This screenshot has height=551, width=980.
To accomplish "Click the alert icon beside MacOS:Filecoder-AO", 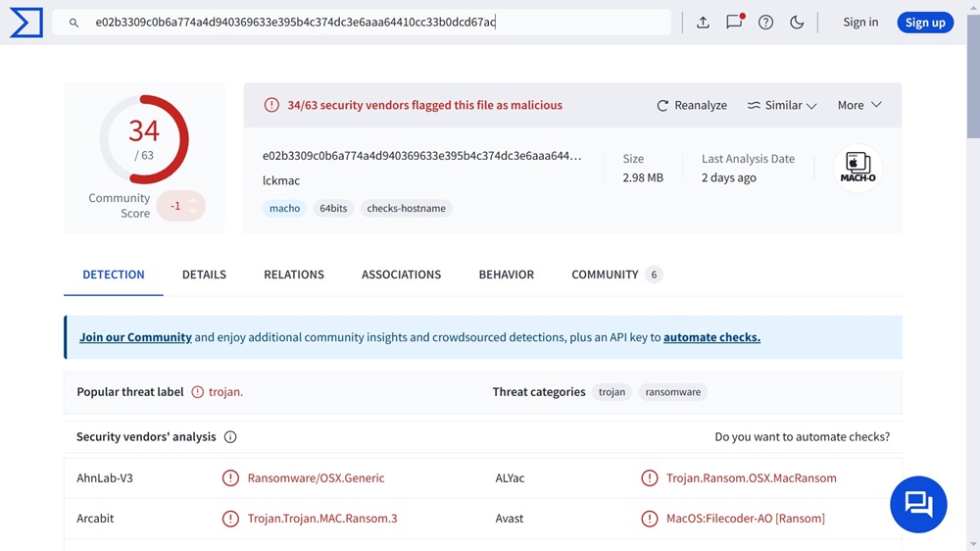I will pyautogui.click(x=650, y=519).
